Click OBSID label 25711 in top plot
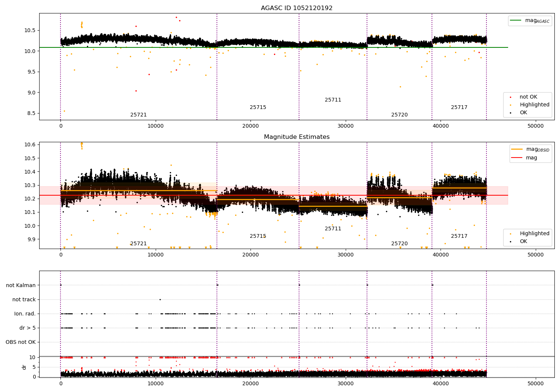The height and width of the screenshot is (392, 560). point(333,100)
